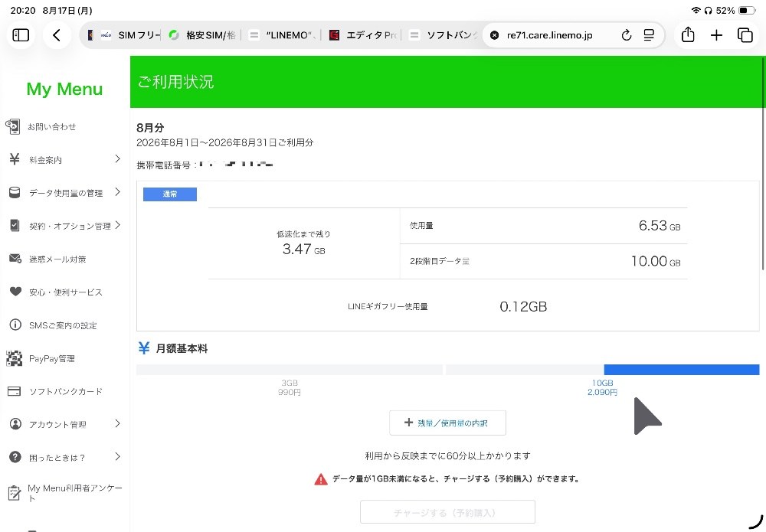The width and height of the screenshot is (766, 532).
Task: Click the blue yen icon beside 月額基本料
Action: pyautogui.click(x=144, y=348)
